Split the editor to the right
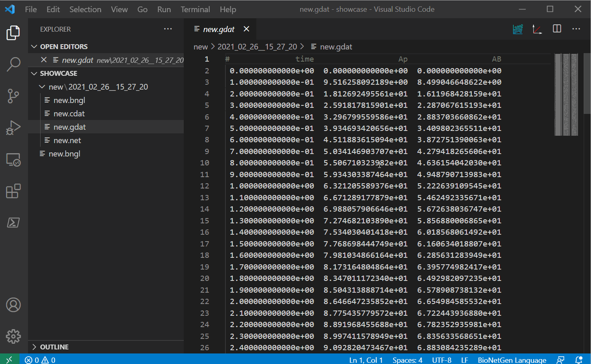This screenshot has width=591, height=364. point(557,29)
